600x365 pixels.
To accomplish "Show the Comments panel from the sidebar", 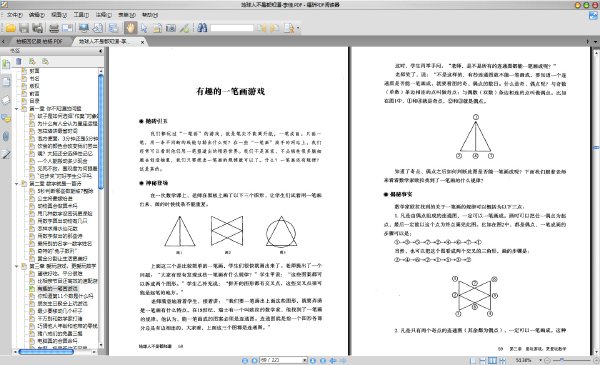I will 6,118.
